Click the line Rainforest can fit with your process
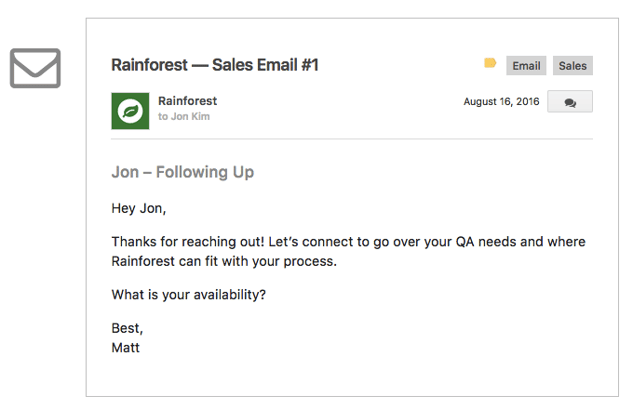633x409 pixels. [224, 261]
